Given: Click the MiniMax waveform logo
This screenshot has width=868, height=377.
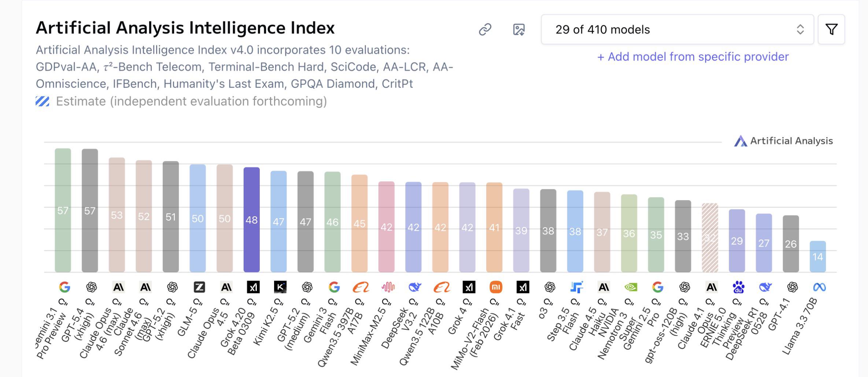Looking at the screenshot, I should click(388, 287).
